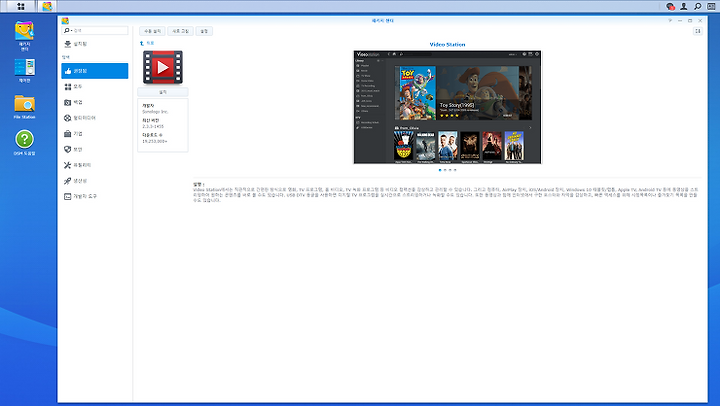
Task: Select the Business (기업) category
Action: 95,134
